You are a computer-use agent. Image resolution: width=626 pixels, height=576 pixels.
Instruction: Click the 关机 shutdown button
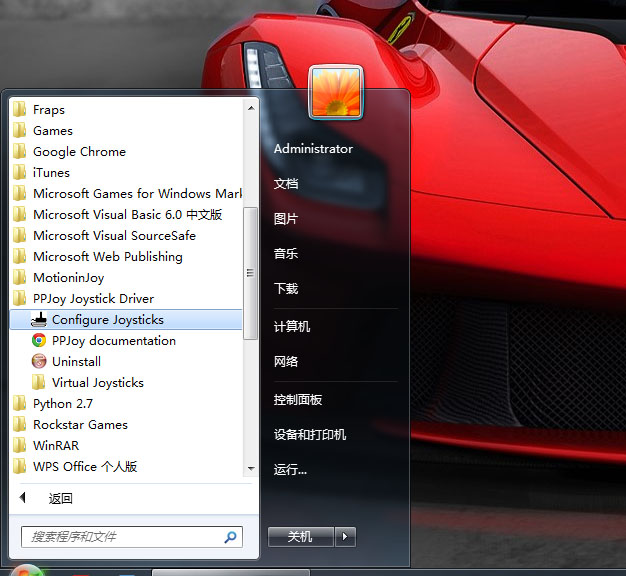click(300, 537)
